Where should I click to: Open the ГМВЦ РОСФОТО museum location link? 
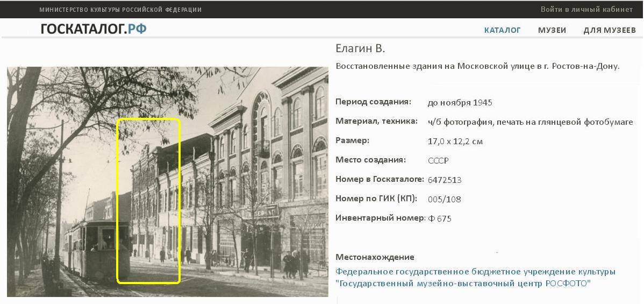pos(475,278)
